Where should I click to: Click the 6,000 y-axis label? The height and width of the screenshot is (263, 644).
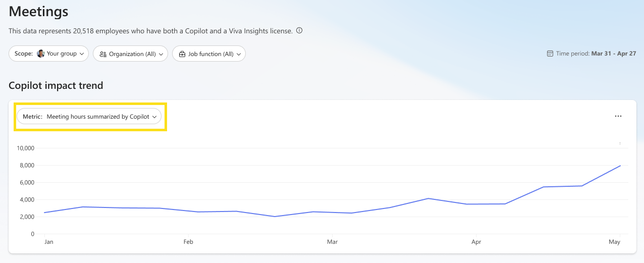pos(26,182)
